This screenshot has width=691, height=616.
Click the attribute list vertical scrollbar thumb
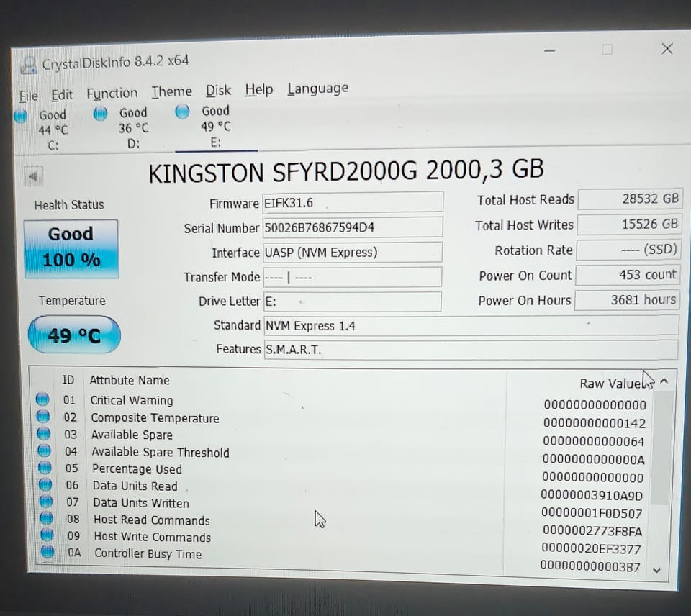[x=661, y=448]
